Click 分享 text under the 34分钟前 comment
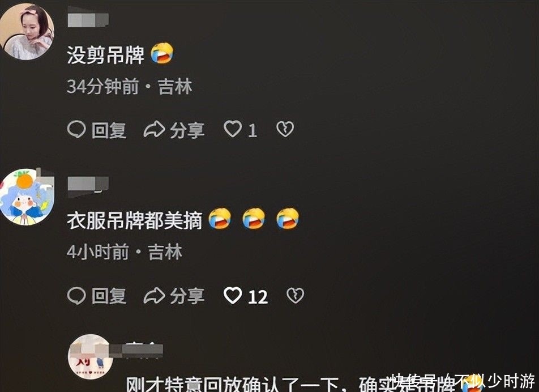The height and width of the screenshot is (392, 539). [x=187, y=130]
